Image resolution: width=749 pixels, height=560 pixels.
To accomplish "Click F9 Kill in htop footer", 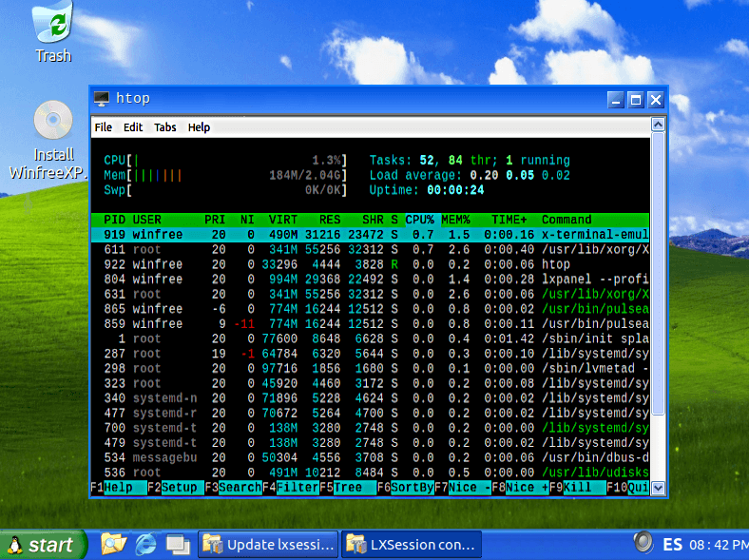I will (x=578, y=488).
